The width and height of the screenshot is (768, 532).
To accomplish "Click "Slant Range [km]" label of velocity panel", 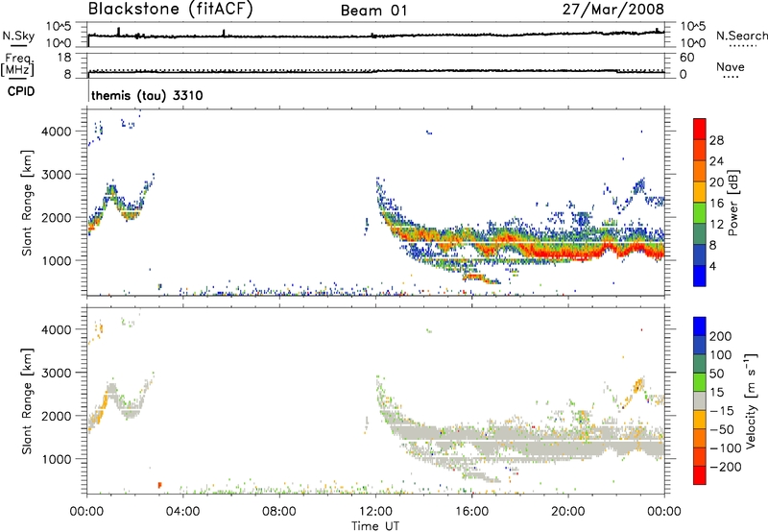I will point(27,401).
